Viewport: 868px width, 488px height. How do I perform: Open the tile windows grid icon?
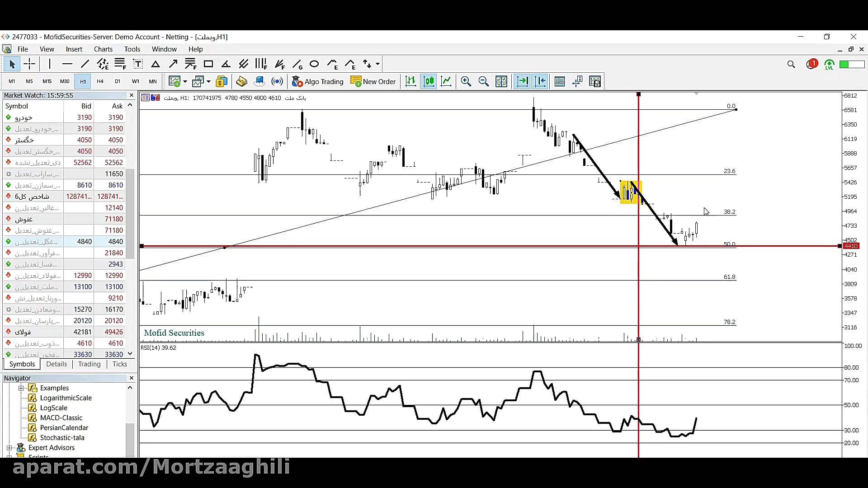pos(501,81)
